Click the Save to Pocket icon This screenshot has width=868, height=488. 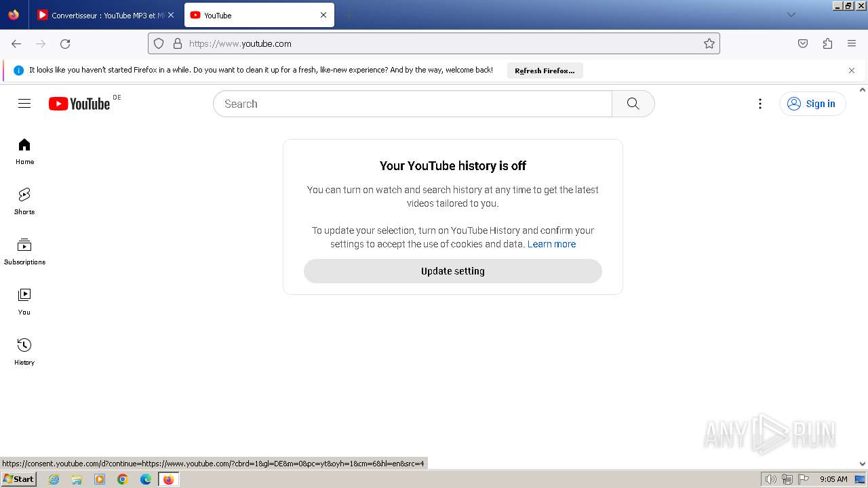(803, 43)
